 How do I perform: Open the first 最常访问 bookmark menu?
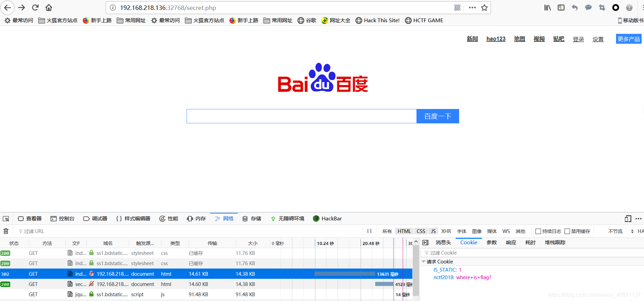tap(19, 20)
